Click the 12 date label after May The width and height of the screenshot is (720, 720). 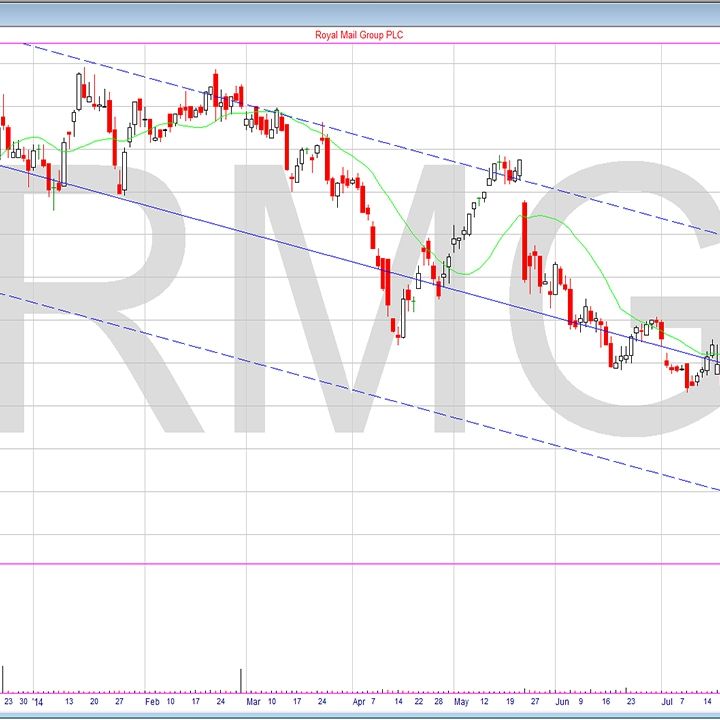click(484, 701)
